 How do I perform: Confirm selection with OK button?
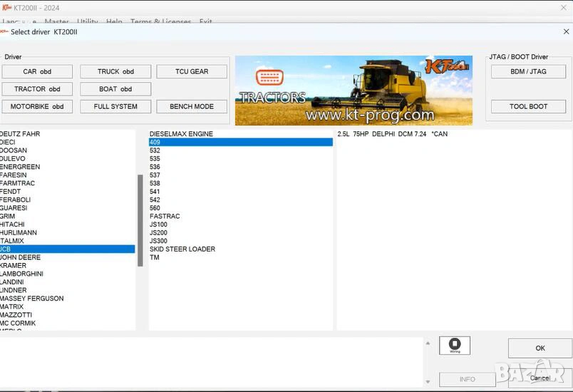point(540,348)
